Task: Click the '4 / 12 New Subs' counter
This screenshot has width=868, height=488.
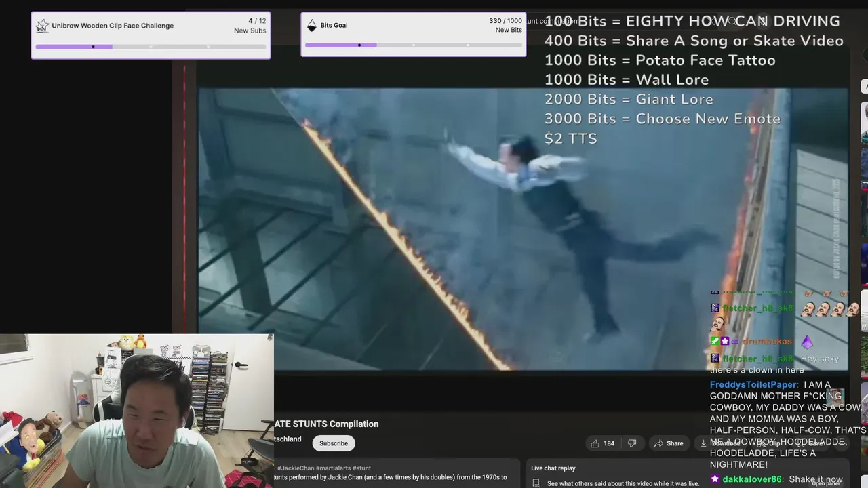Action: (250, 26)
